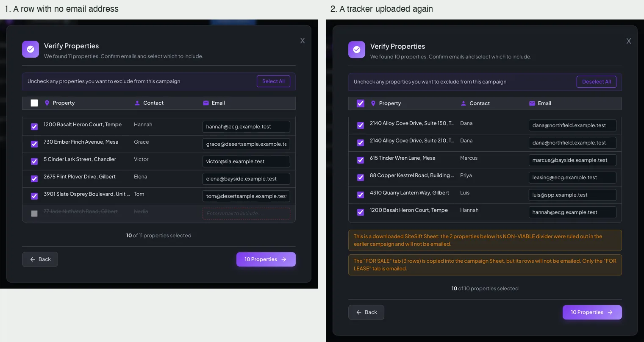Uncheck 88 Copper Kestrel Road row
The width and height of the screenshot is (644, 342).
pos(361,178)
